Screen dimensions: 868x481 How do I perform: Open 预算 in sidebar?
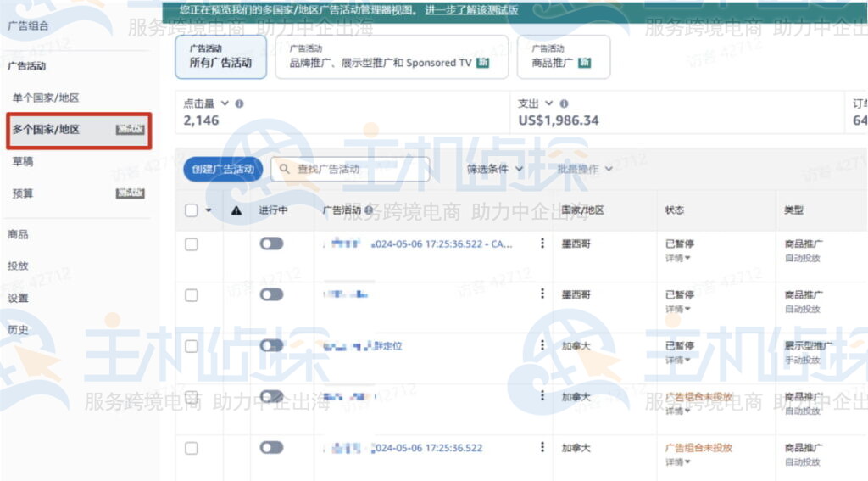click(x=23, y=193)
